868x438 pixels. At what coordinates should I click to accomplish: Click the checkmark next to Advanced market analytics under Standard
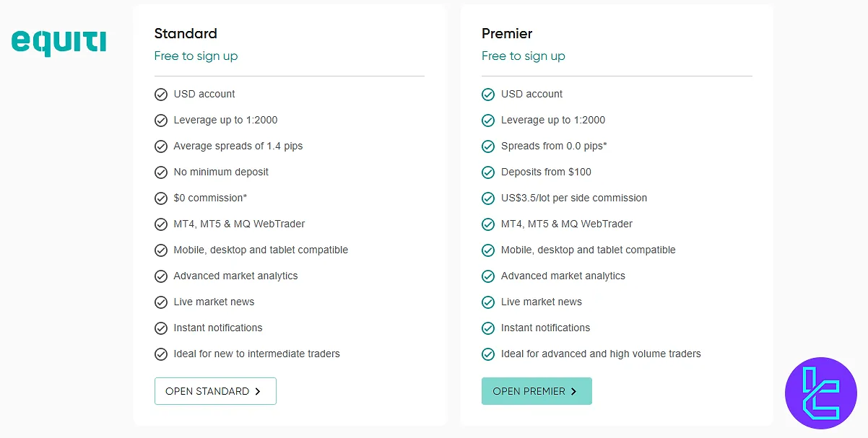coord(161,276)
